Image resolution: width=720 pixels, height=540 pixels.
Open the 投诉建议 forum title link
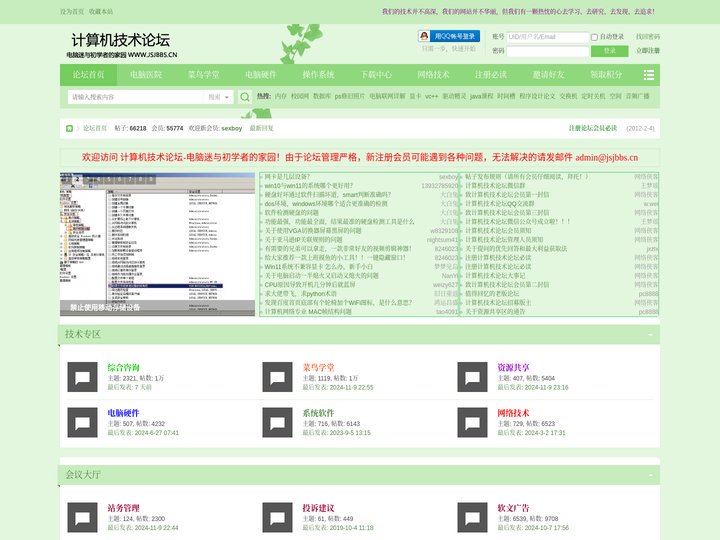coord(318,508)
